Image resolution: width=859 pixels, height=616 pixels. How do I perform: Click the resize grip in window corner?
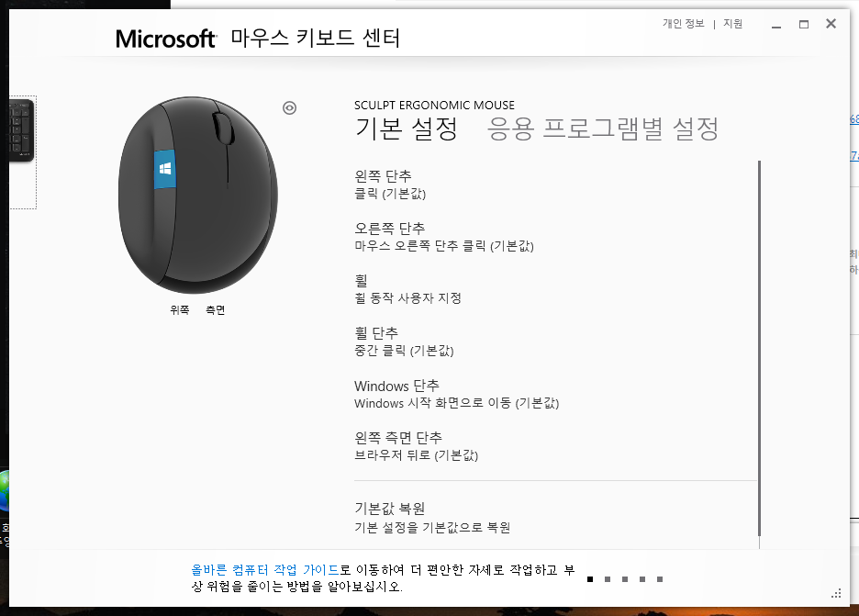tap(836, 594)
